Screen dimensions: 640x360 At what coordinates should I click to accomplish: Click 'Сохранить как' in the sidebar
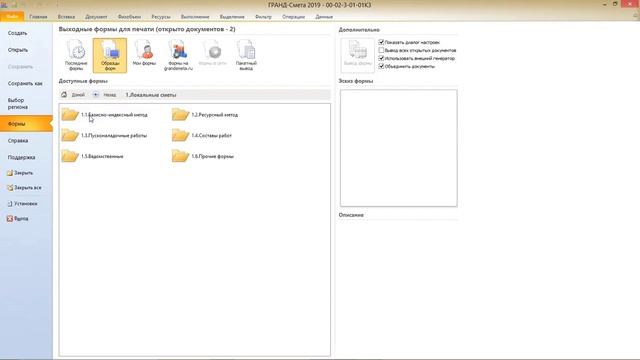click(x=26, y=83)
